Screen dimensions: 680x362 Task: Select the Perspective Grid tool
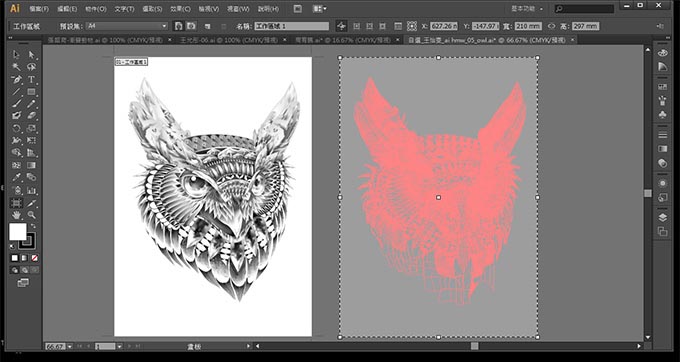click(31, 153)
